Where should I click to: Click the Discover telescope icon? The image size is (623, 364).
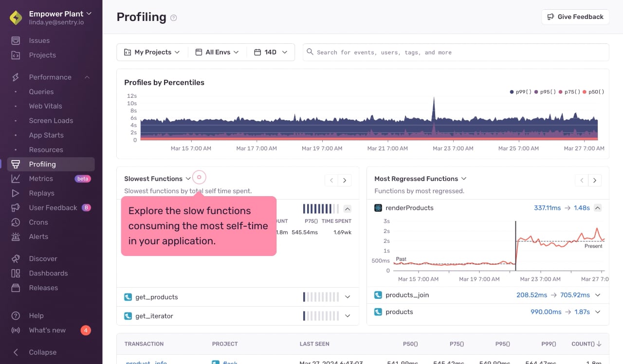[x=16, y=259]
